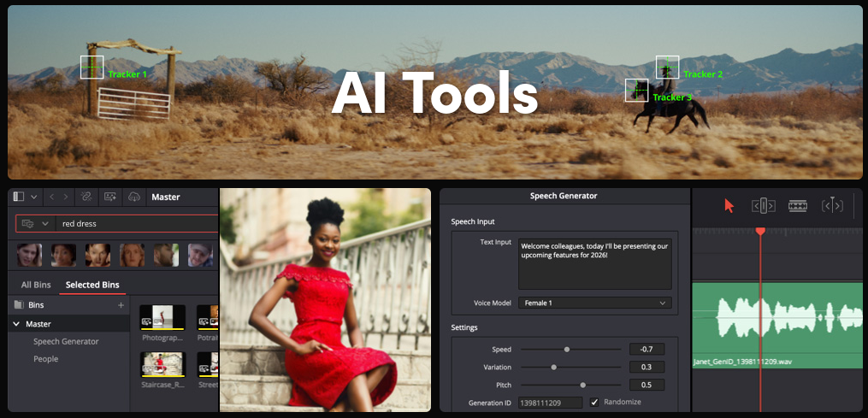This screenshot has width=868, height=418.
Task: Click the Speed value field showing -0.7
Action: click(x=647, y=350)
